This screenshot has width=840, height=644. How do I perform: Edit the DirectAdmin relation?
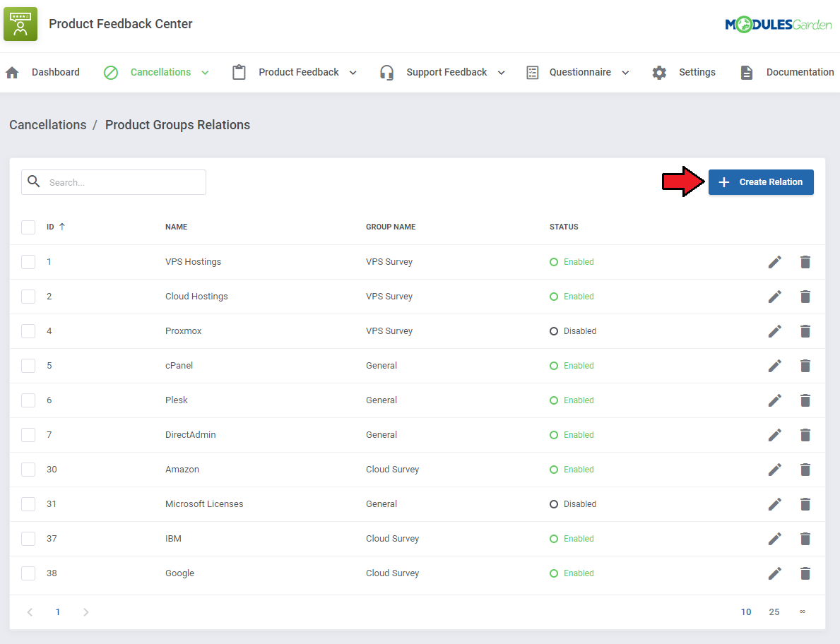coord(774,435)
